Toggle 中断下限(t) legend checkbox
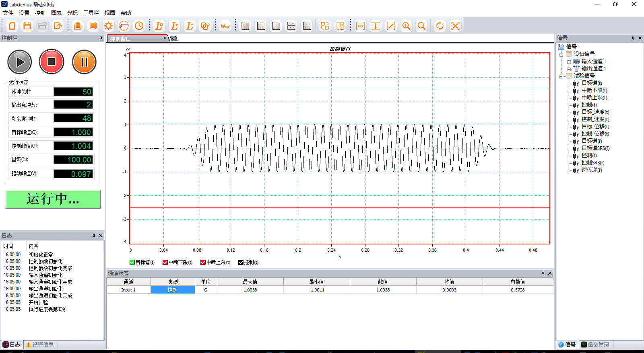Viewport: 644px width, 353px height. click(x=165, y=262)
